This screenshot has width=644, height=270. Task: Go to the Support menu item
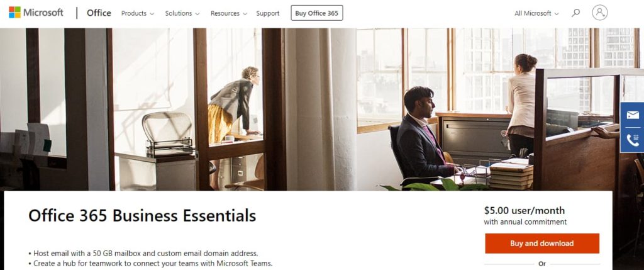268,13
